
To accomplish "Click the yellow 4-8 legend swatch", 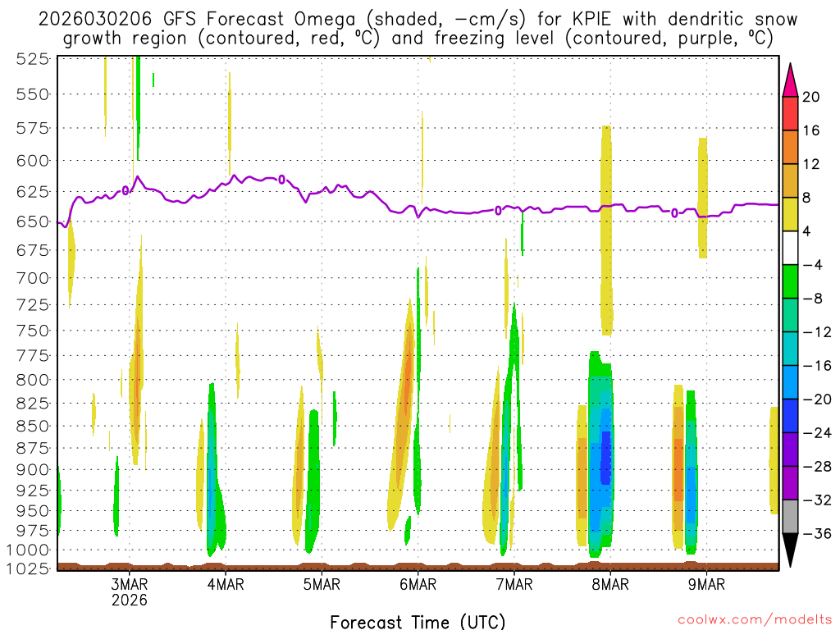I will pos(790,214).
